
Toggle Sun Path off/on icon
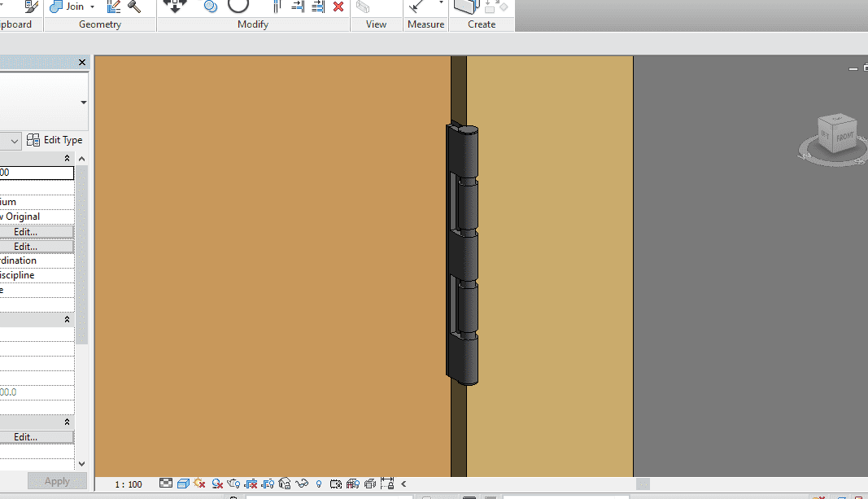[199, 484]
